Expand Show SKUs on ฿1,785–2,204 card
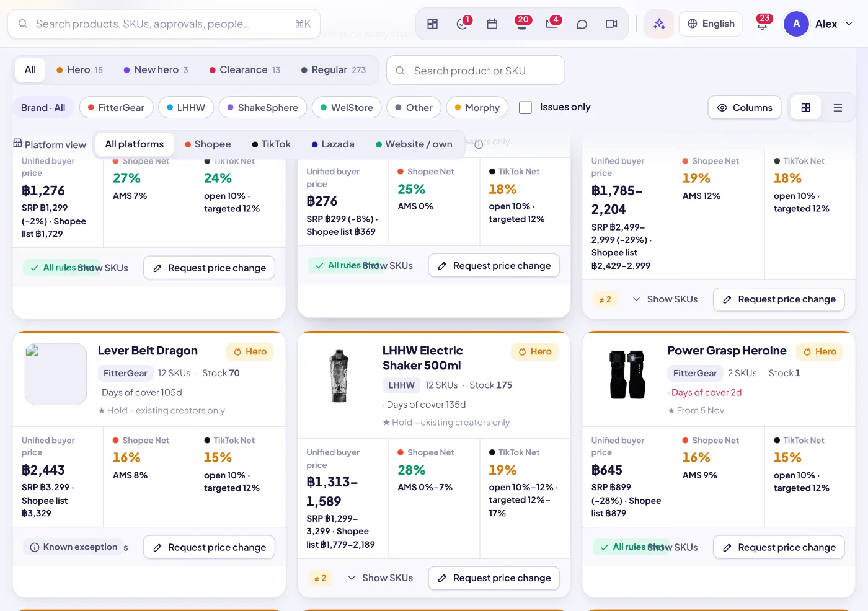This screenshot has height=611, width=868. [665, 299]
